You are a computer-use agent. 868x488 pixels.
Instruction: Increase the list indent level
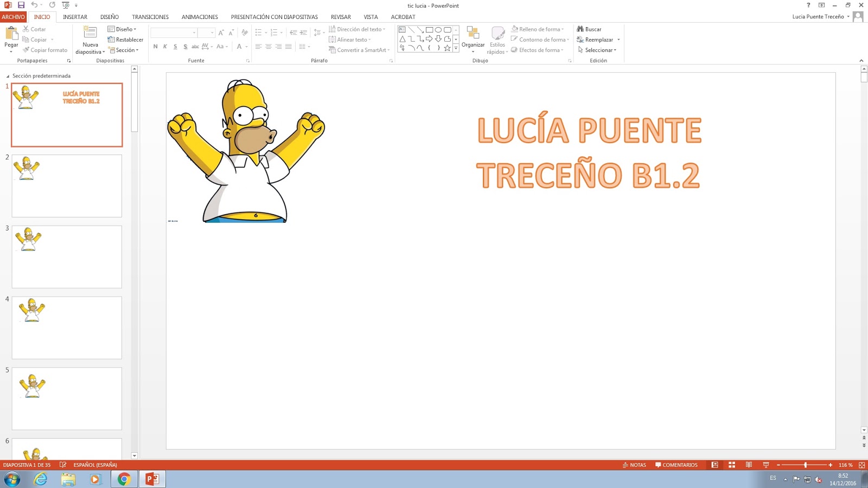point(303,33)
